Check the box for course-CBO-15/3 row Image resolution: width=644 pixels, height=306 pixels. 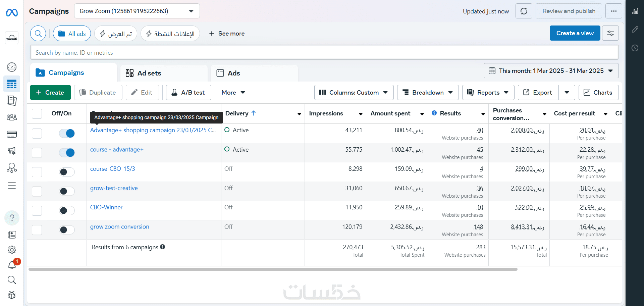click(37, 172)
